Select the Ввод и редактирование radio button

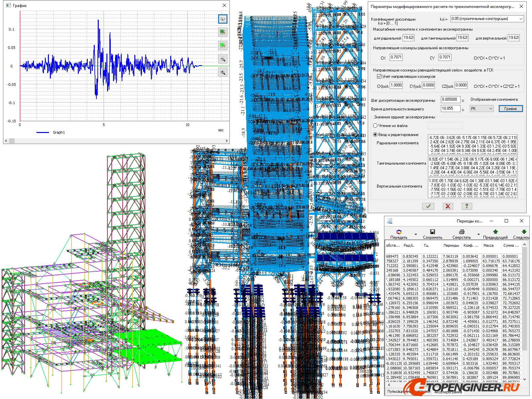374,135
